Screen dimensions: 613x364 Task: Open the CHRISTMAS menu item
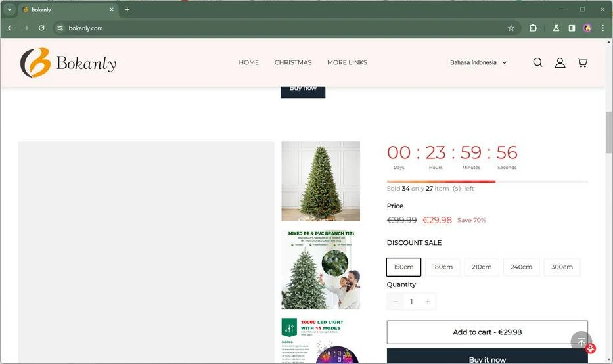pos(293,62)
